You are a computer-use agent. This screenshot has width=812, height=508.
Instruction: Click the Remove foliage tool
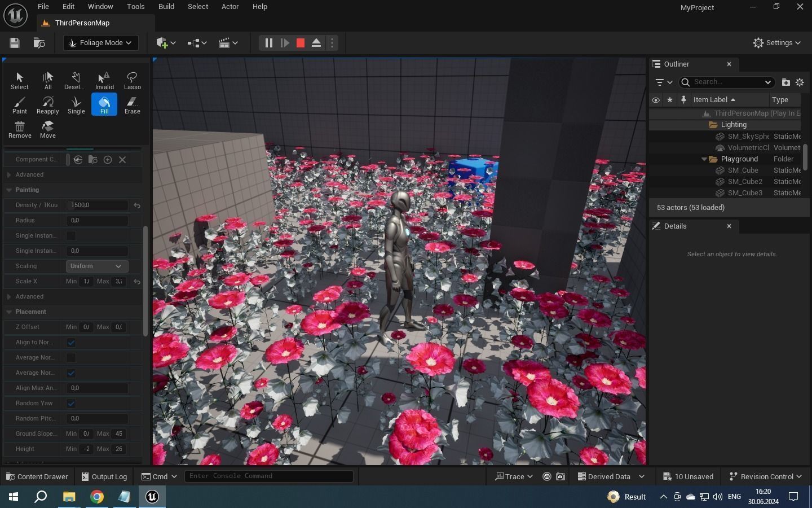[x=19, y=129]
